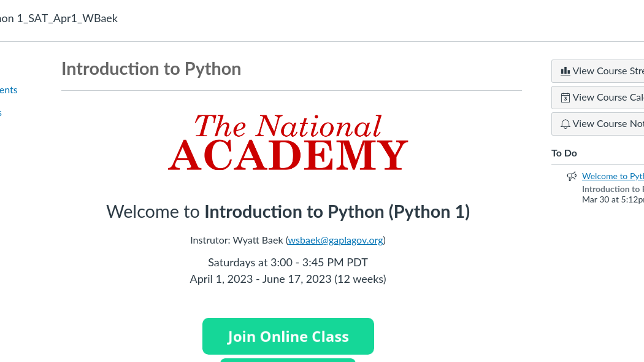Click The National Academy logo image
644x362 pixels.
[x=288, y=142]
